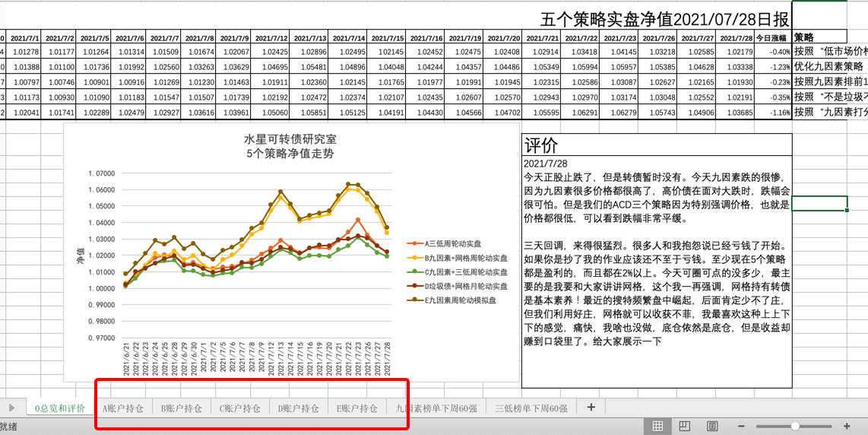Click the sheet tab navigation arrow
The image size is (868, 435).
click(x=12, y=408)
